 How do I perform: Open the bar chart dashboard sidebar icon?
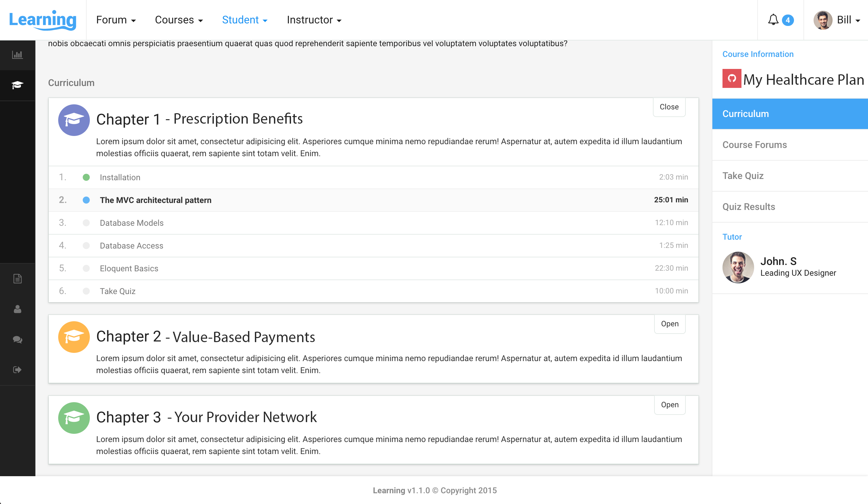(17, 55)
